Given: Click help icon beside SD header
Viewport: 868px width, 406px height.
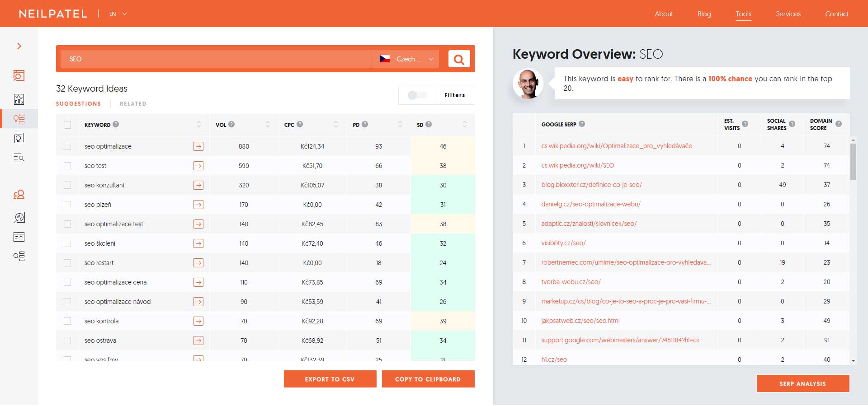Looking at the screenshot, I should 429,124.
